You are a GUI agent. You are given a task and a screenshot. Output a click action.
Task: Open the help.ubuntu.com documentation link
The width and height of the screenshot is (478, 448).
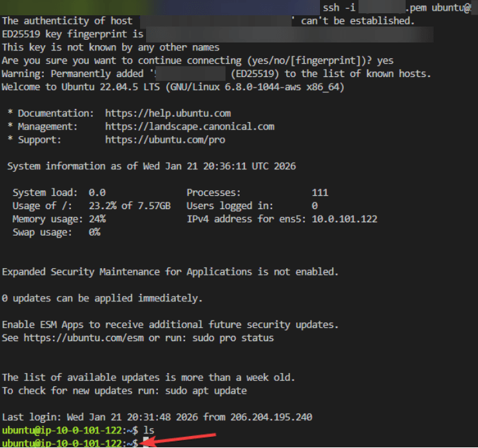[x=168, y=113]
